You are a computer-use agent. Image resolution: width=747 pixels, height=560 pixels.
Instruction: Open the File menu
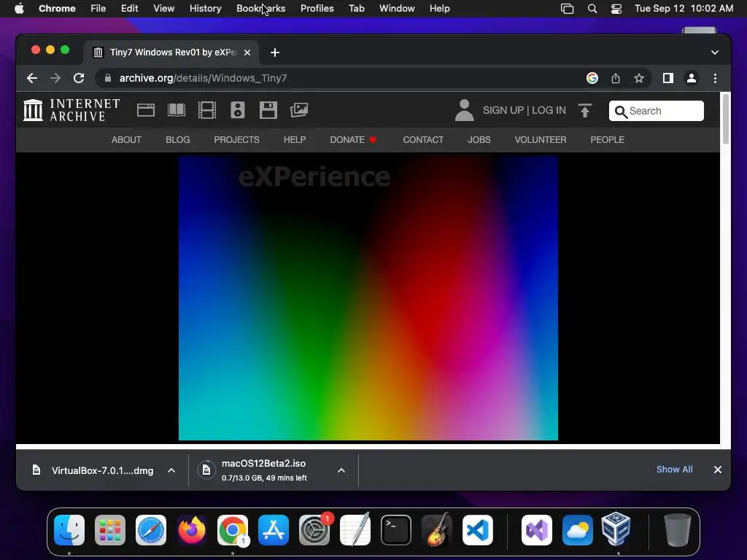(x=98, y=9)
